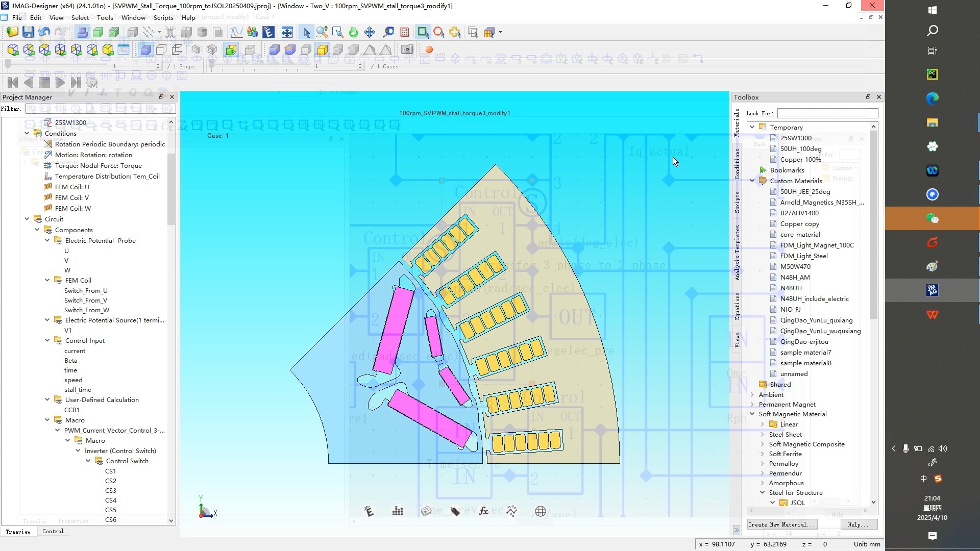The width and height of the screenshot is (980, 551).
Task: Click the Fit view icon
Action: click(x=287, y=32)
